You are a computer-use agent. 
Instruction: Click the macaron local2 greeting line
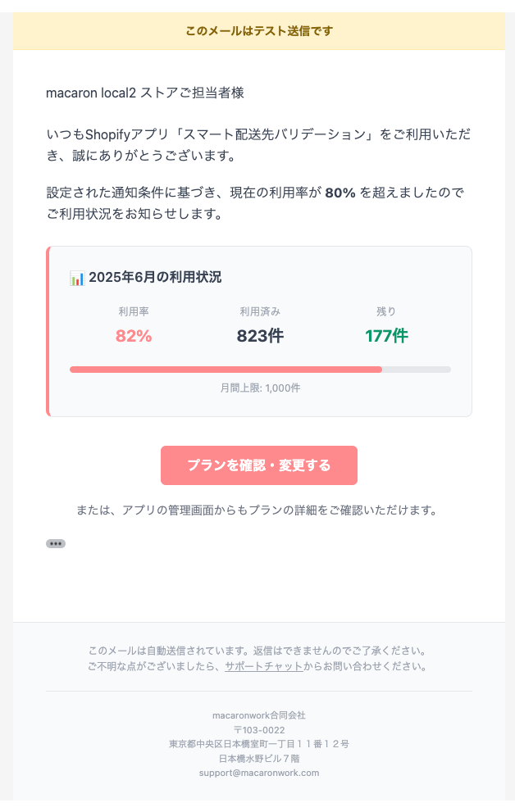(145, 93)
